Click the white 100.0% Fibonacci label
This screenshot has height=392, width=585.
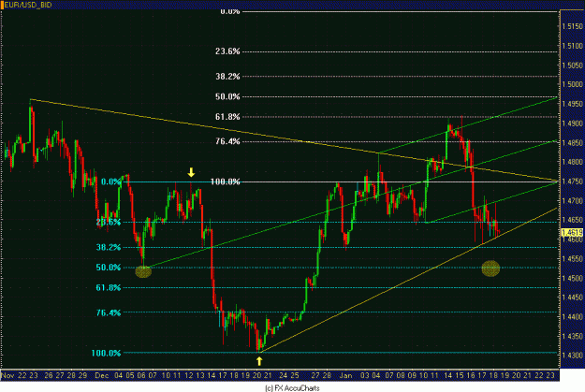tap(226, 181)
